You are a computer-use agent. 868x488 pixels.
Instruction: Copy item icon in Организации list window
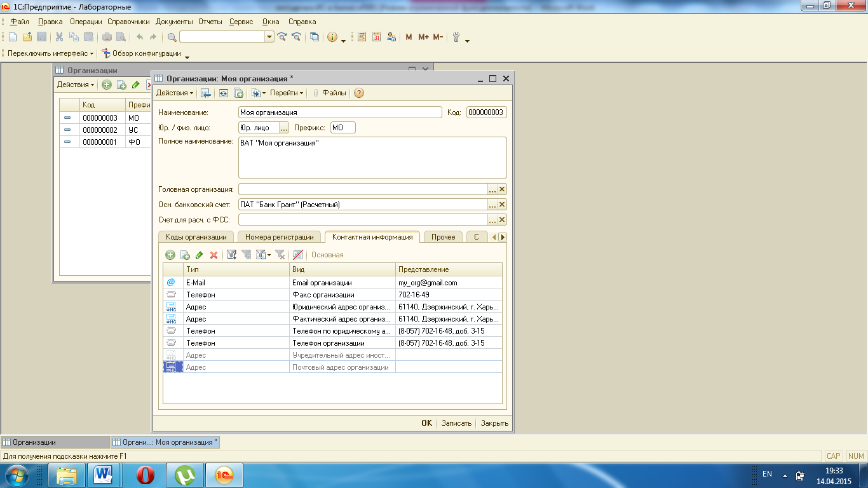click(x=121, y=85)
